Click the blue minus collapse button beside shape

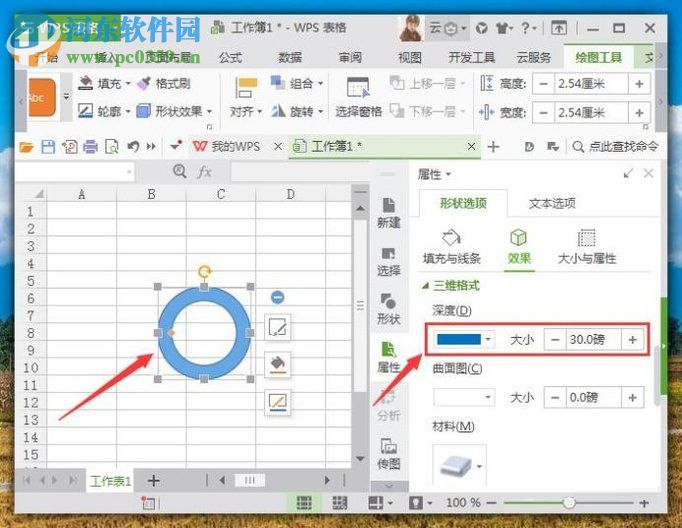[x=277, y=297]
